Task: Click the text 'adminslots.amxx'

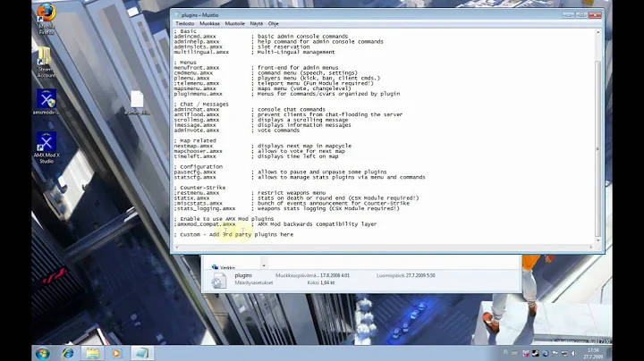Action: (x=198, y=46)
